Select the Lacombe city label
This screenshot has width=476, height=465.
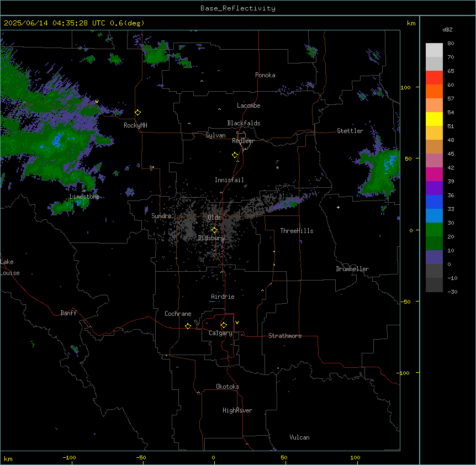[248, 105]
